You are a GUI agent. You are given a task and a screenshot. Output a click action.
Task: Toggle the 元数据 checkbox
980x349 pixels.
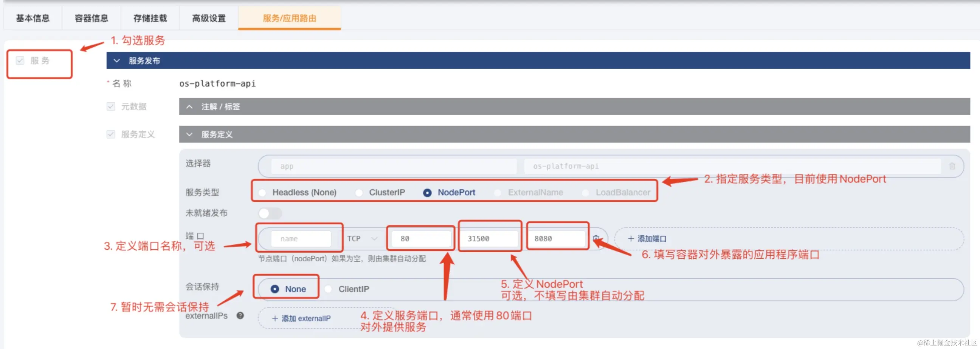pyautogui.click(x=111, y=107)
